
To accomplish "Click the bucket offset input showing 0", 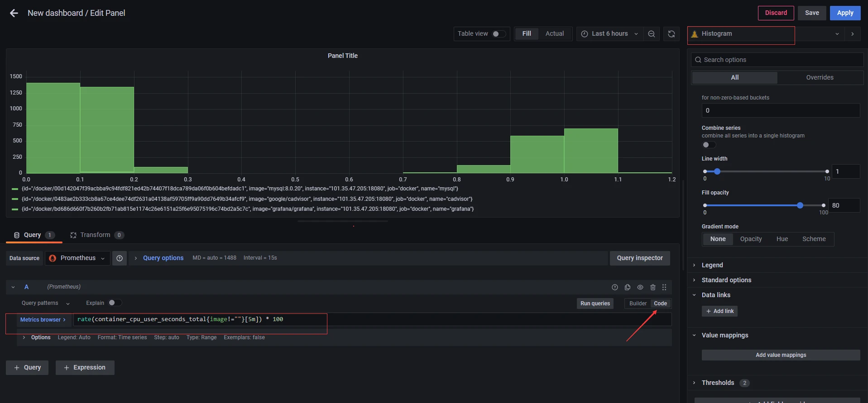I will tap(781, 110).
